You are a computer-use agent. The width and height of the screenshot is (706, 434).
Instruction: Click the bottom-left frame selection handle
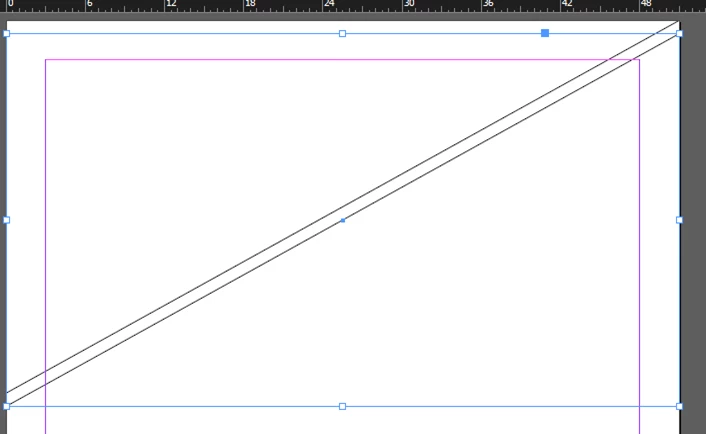pyautogui.click(x=6, y=406)
